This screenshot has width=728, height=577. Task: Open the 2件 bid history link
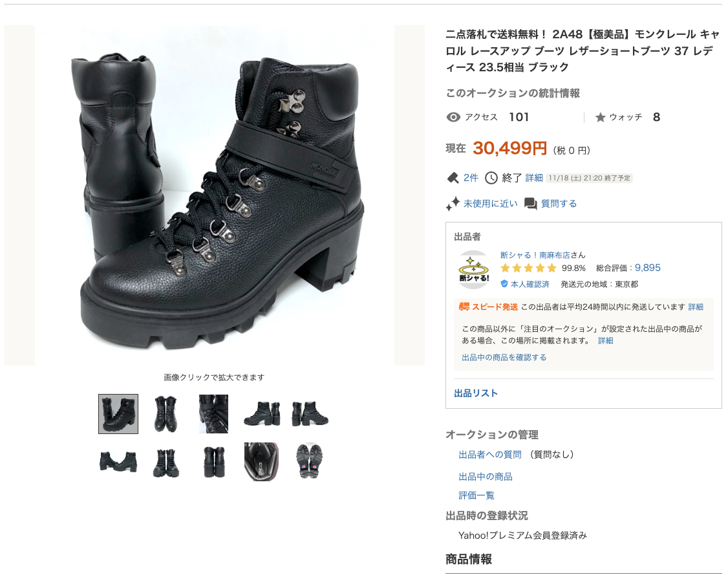[x=471, y=178]
